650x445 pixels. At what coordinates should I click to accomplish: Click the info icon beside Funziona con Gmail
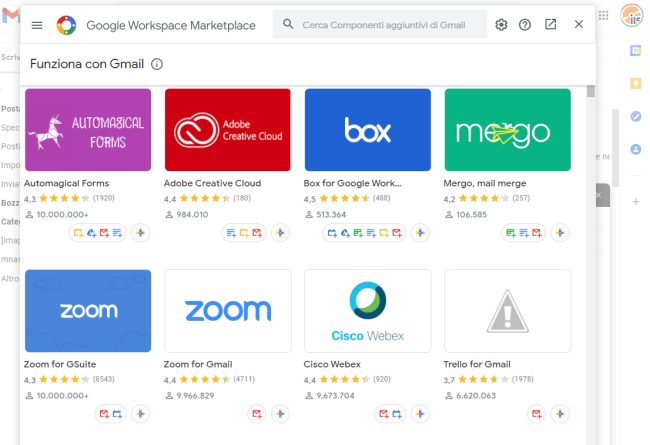(x=157, y=64)
